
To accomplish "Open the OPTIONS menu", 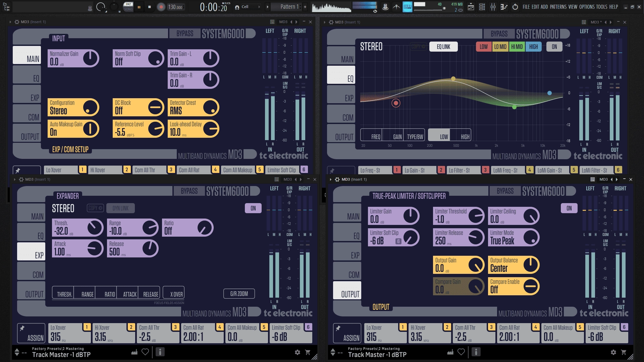I will point(587,7).
